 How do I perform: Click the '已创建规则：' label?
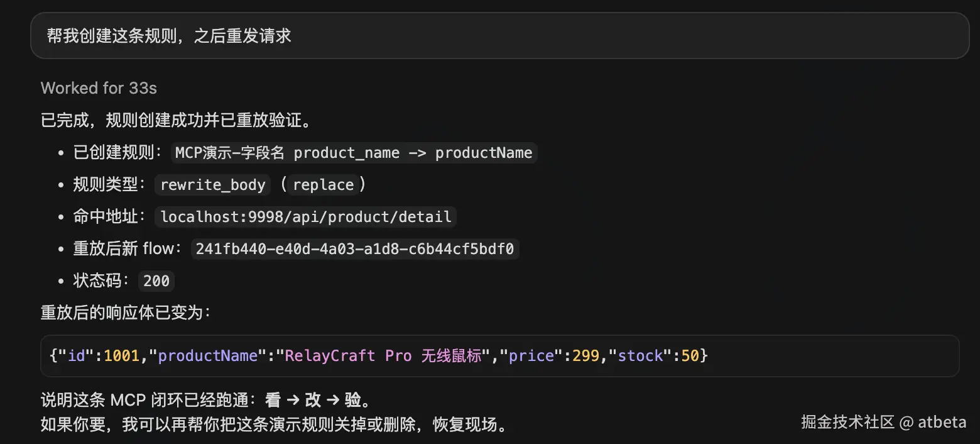(119, 153)
